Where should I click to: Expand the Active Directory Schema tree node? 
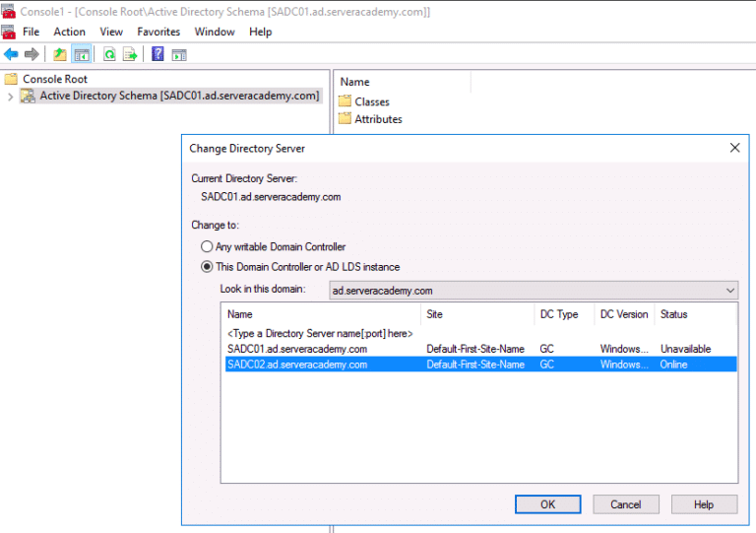pos(11,97)
